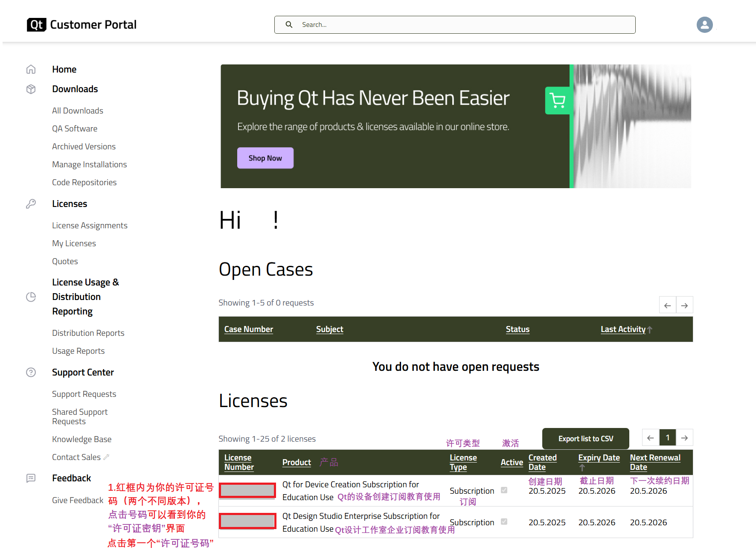756x553 pixels.
Task: Go to previous page of Open Cases
Action: [667, 305]
